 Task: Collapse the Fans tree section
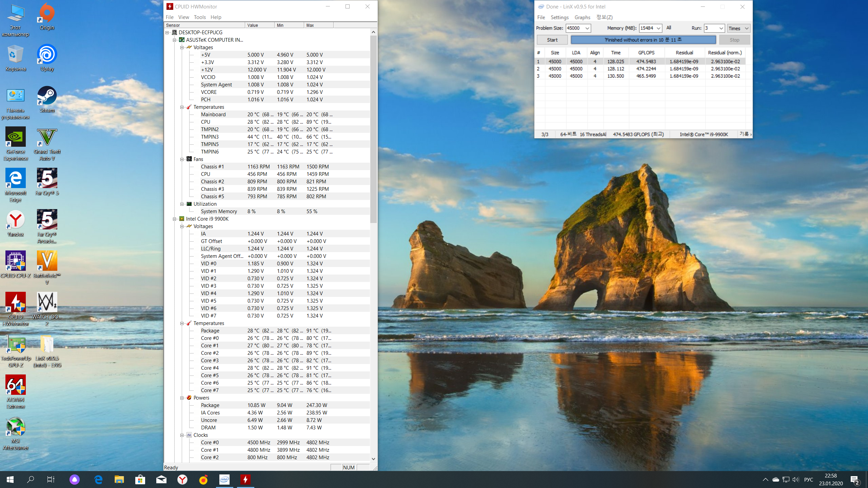(x=182, y=159)
